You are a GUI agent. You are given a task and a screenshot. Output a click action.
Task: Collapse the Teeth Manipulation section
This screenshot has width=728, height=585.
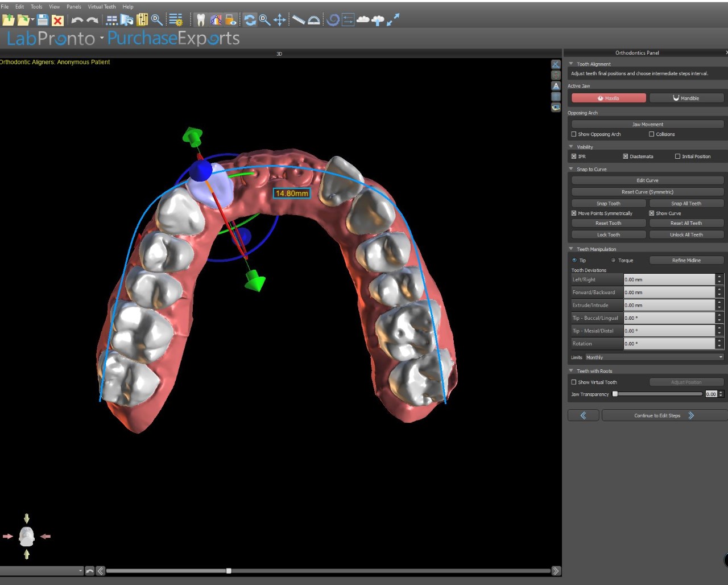[x=571, y=249]
